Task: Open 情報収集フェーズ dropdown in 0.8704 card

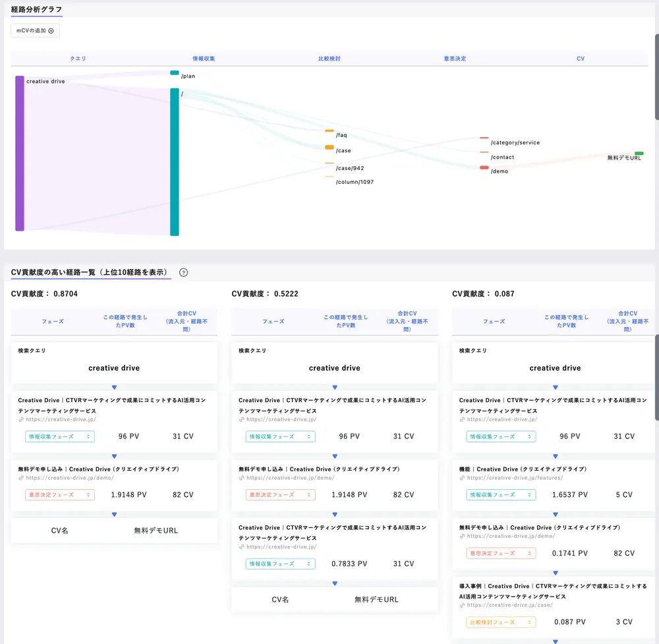Action: (x=60, y=436)
